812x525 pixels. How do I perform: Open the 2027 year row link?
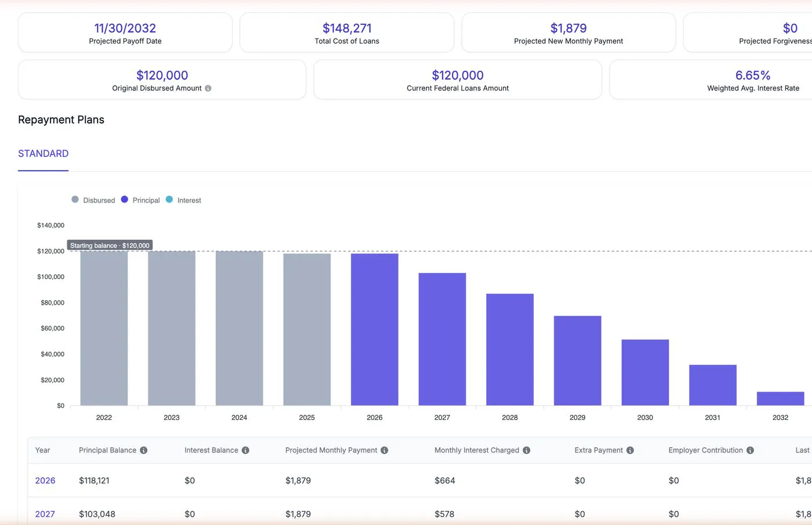45,514
